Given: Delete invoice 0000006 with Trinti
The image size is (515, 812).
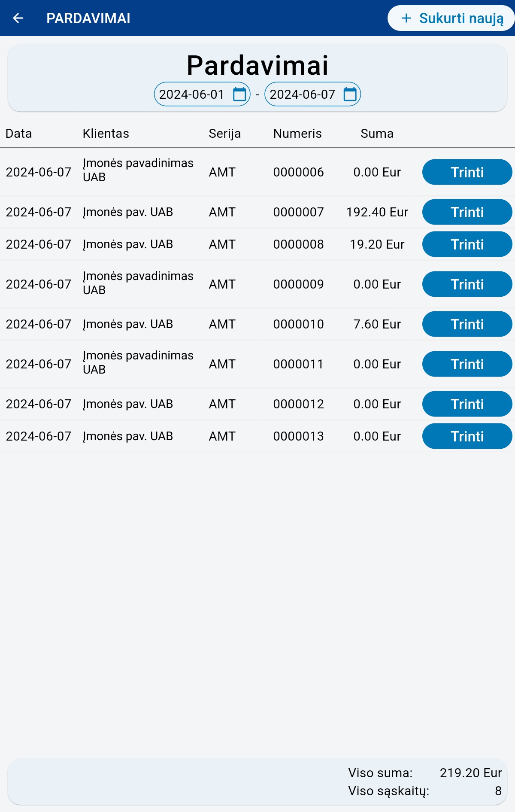Looking at the screenshot, I should pyautogui.click(x=467, y=172).
